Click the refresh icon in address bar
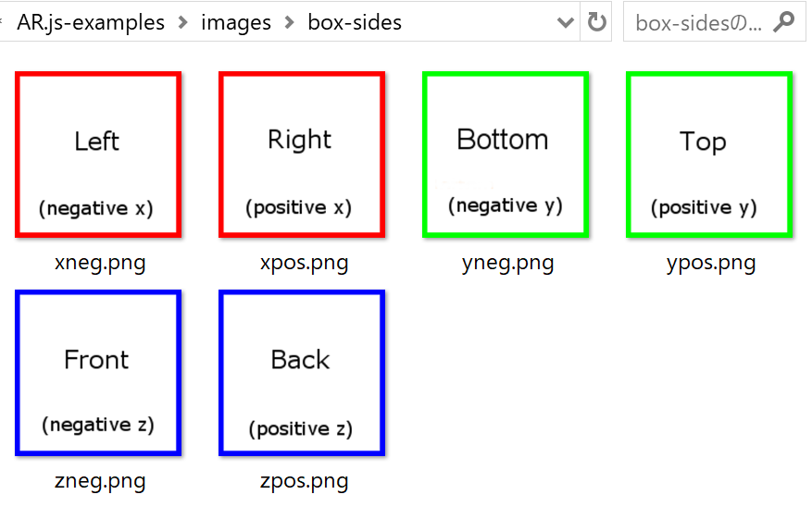The width and height of the screenshot is (812, 507). click(x=596, y=21)
